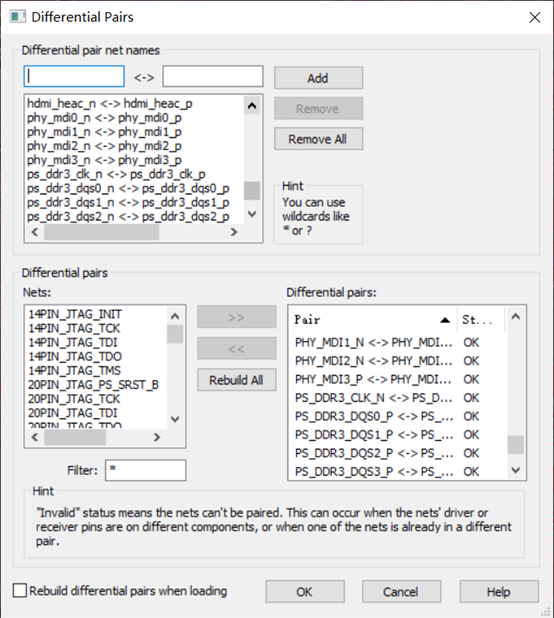Select ps_ddr3_clk_n <-> ps_ddr3_clk_p entry
Screen dimensions: 554x618
(x=134, y=175)
